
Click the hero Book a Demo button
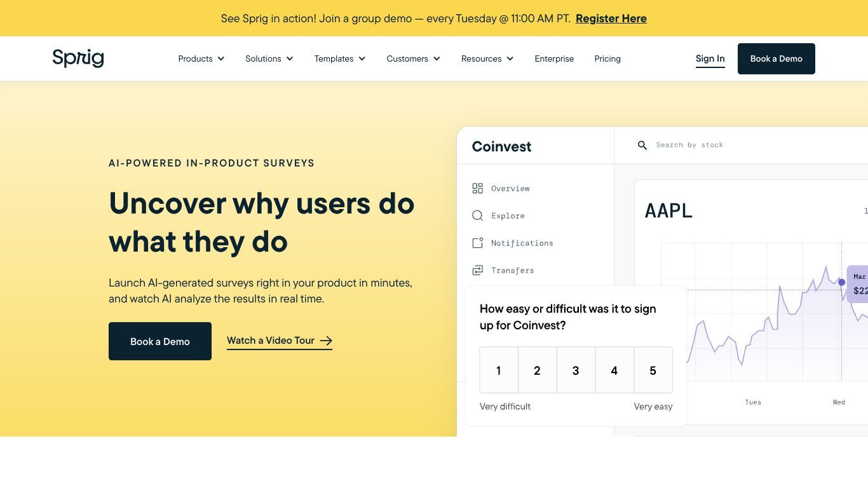160,341
